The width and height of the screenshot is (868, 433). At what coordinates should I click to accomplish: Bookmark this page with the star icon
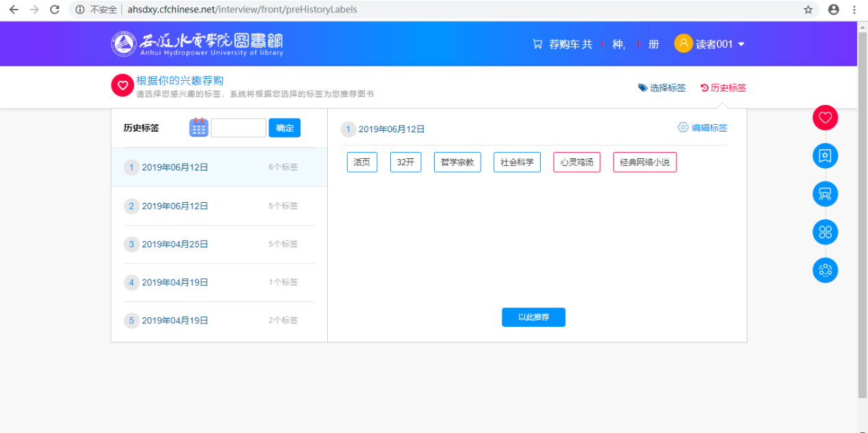click(808, 10)
